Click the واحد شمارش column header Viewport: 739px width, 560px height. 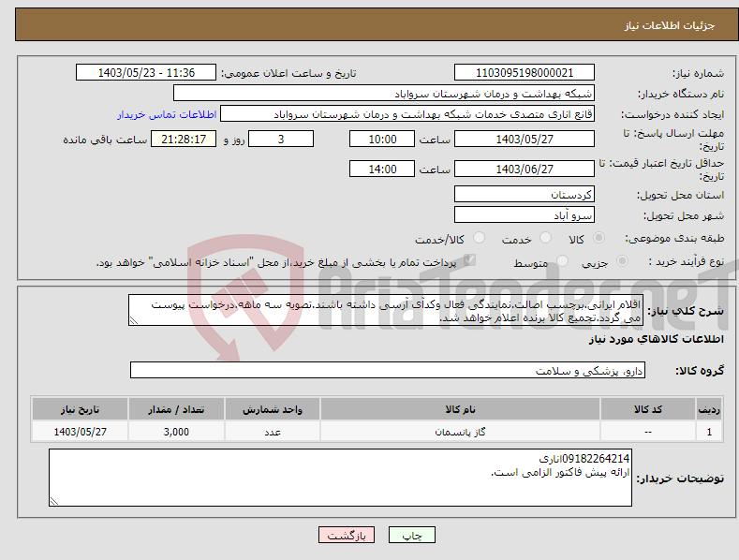click(x=273, y=409)
